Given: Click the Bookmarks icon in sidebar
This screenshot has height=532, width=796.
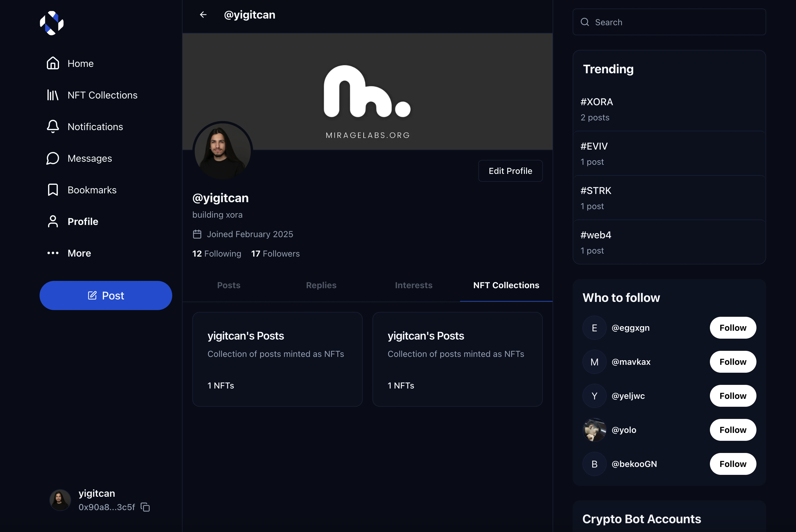Looking at the screenshot, I should point(53,190).
